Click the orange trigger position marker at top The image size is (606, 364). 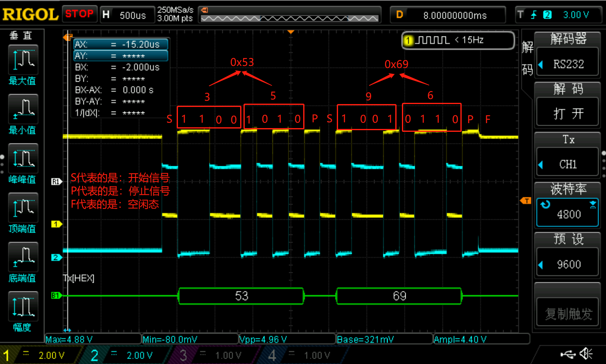coord(291,32)
